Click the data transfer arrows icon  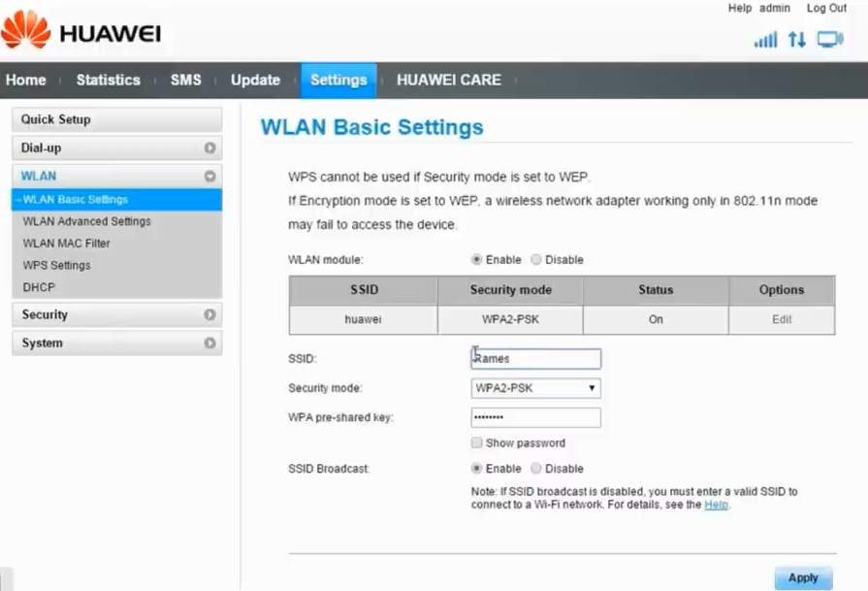coord(797,40)
